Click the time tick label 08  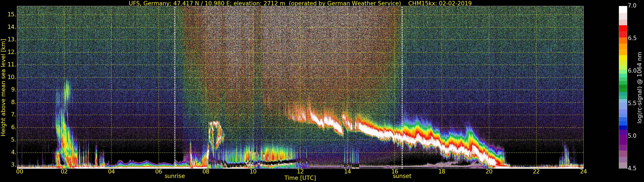(206, 171)
